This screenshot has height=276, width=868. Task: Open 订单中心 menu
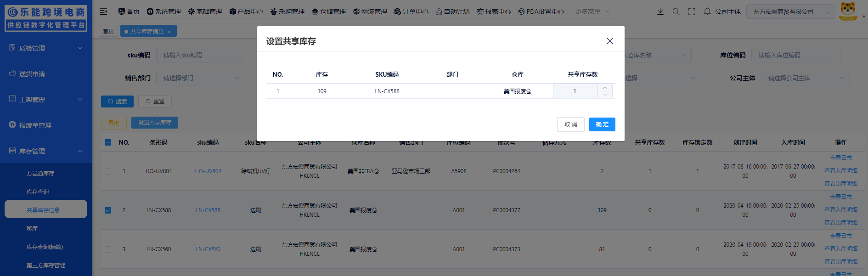tap(411, 11)
